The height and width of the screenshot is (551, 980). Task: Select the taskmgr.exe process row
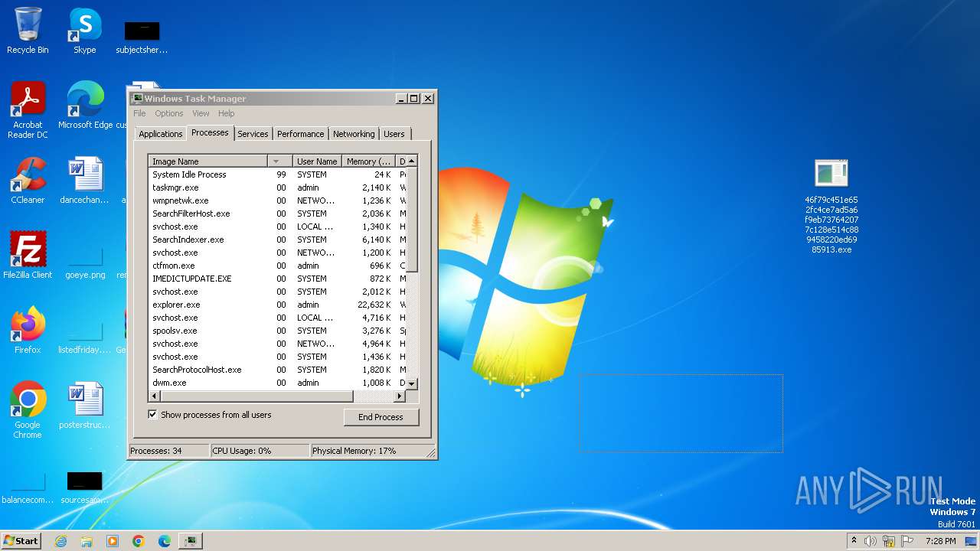coord(276,187)
